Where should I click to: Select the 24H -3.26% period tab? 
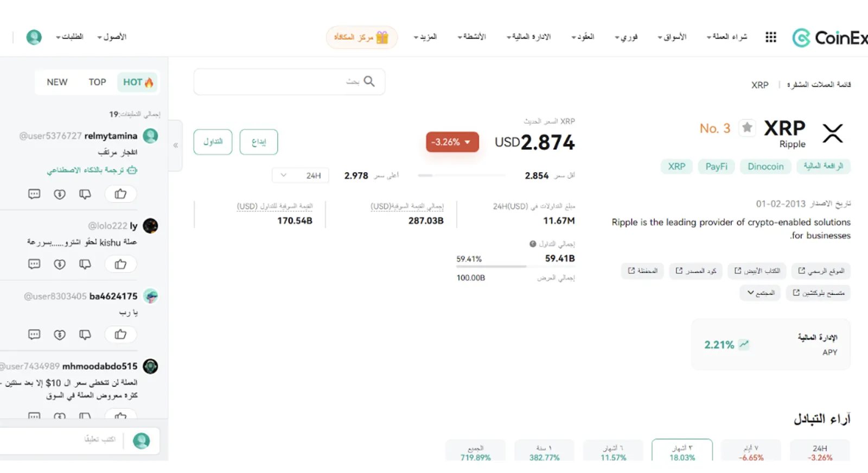click(x=820, y=451)
